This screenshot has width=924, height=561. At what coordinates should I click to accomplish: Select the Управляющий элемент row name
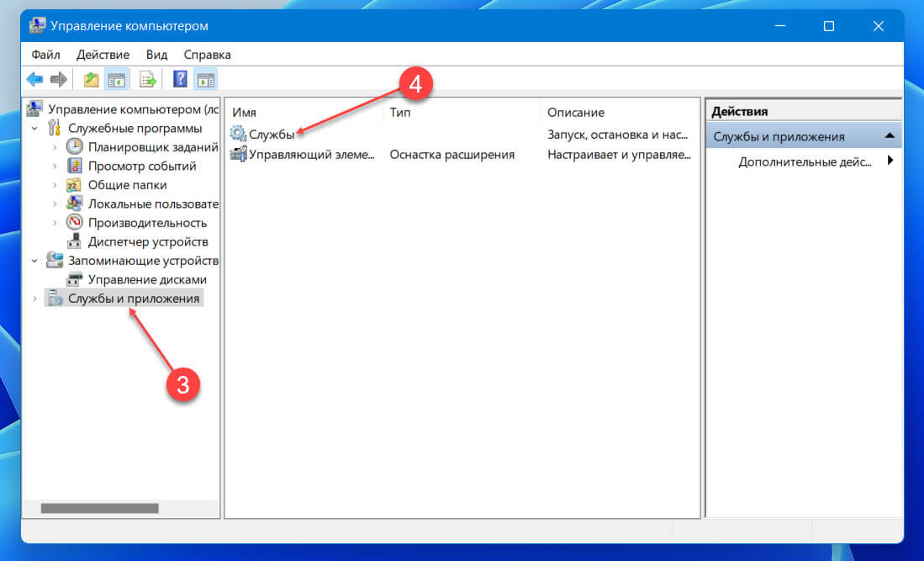click(x=311, y=155)
